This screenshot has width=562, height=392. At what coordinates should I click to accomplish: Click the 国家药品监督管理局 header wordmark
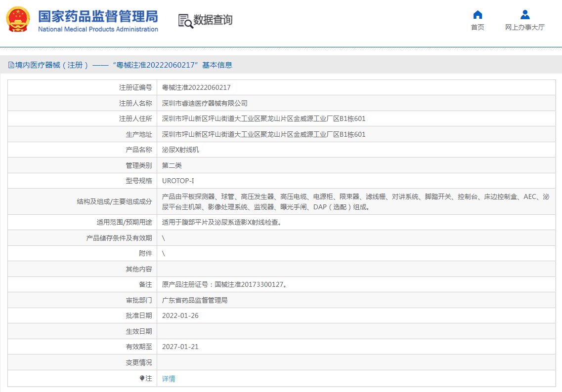pos(98,16)
